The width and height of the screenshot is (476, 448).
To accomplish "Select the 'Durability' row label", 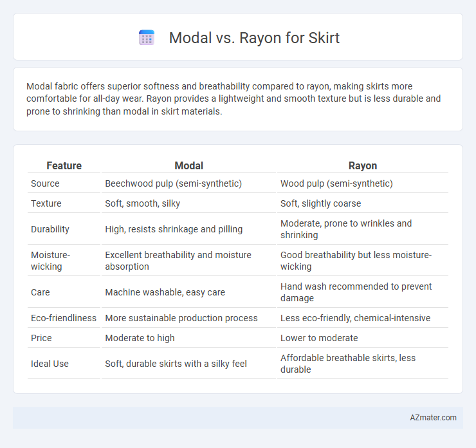I will (50, 229).
